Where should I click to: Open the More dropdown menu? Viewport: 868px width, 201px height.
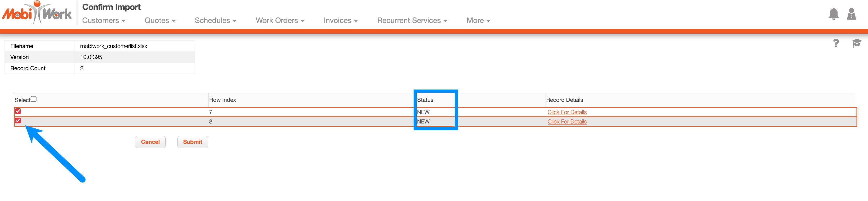[478, 21]
